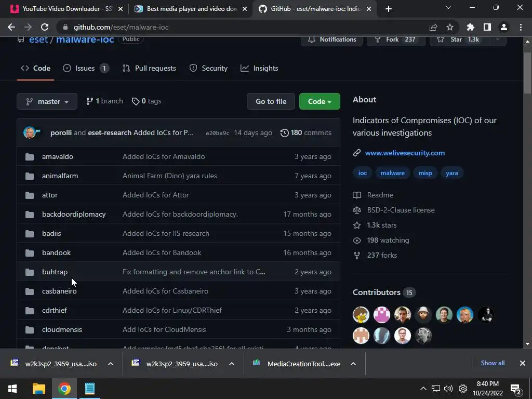Open the backdoordiplomacy folder
This screenshot has width=532, height=399.
pos(74,214)
